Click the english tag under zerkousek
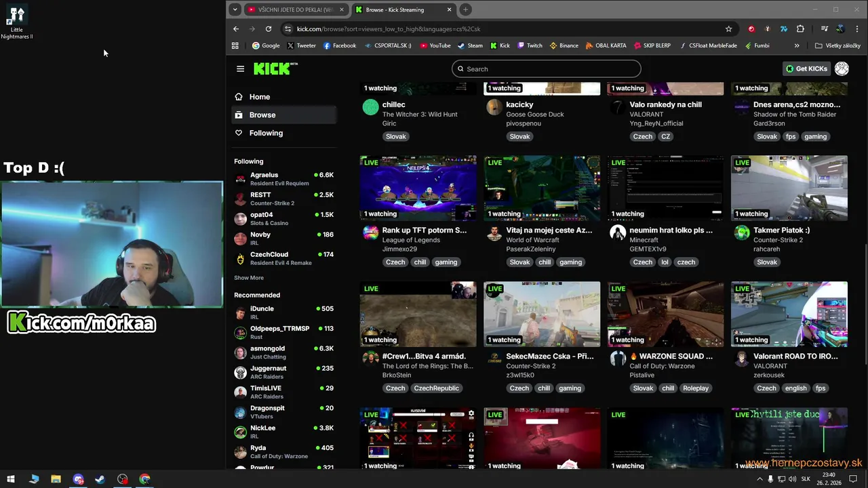 point(795,388)
